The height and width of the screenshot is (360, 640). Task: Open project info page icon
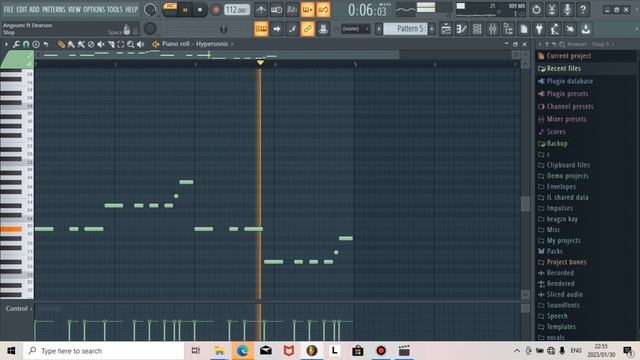[524, 29]
